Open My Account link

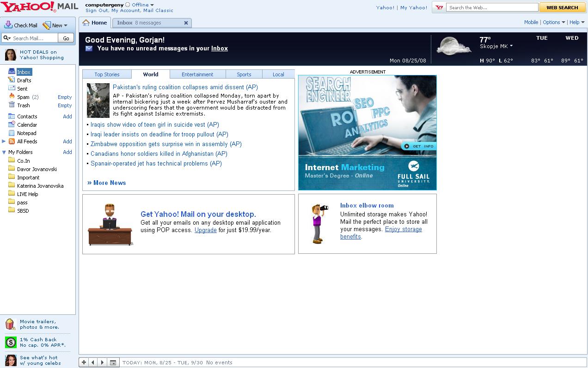(126, 10)
